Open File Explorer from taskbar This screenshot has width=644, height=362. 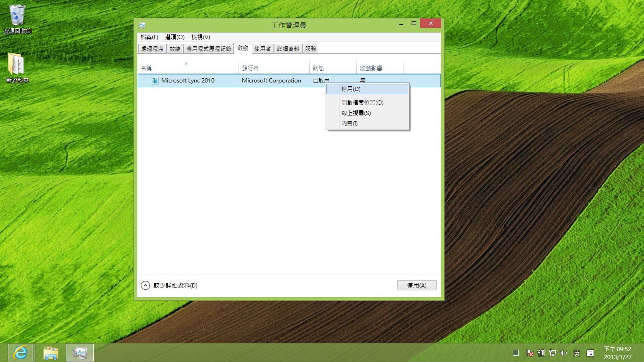[50, 353]
